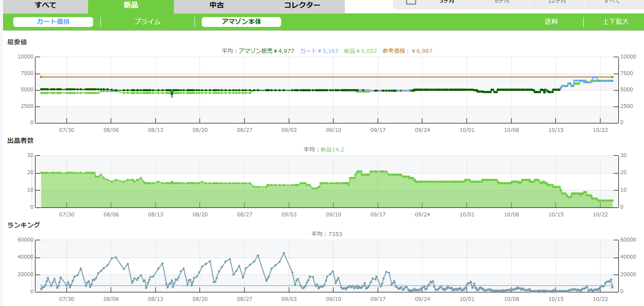
Task: Switch to the コレクター tab
Action: pyautogui.click(x=302, y=6)
